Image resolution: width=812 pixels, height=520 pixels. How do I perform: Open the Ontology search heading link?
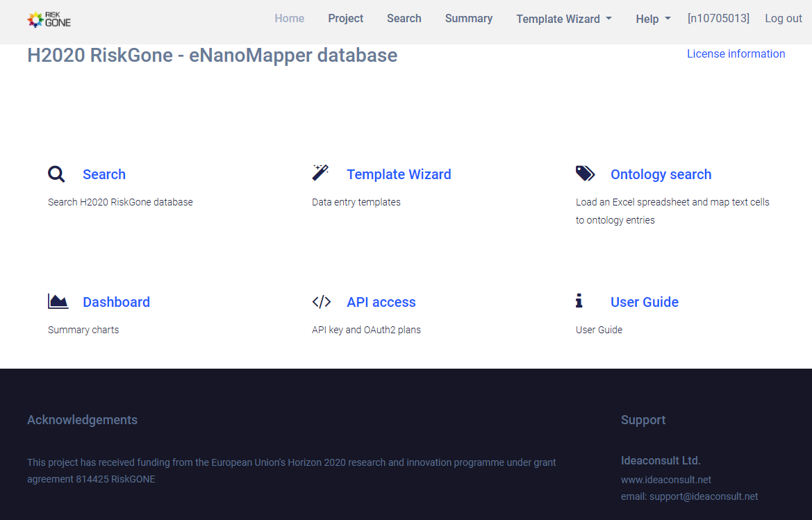(661, 174)
